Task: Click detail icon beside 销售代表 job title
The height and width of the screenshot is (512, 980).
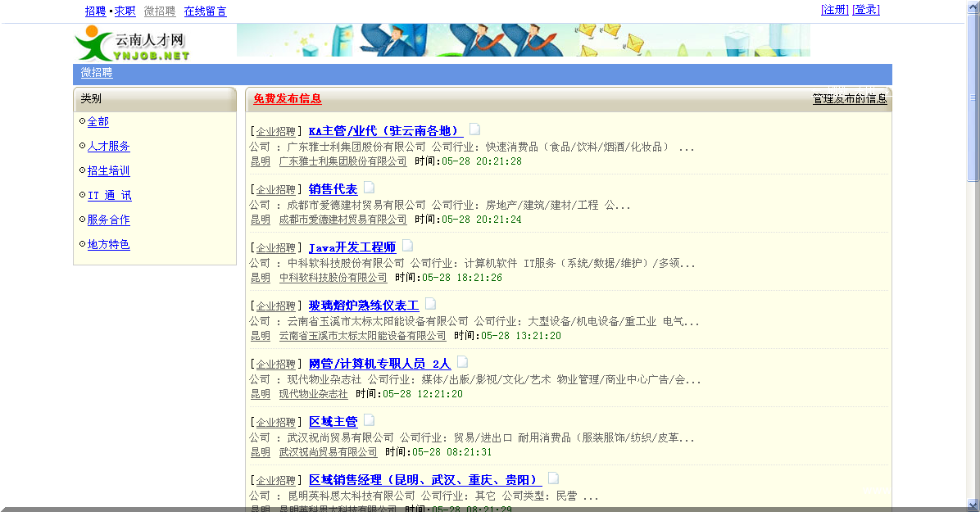Action: (x=369, y=187)
